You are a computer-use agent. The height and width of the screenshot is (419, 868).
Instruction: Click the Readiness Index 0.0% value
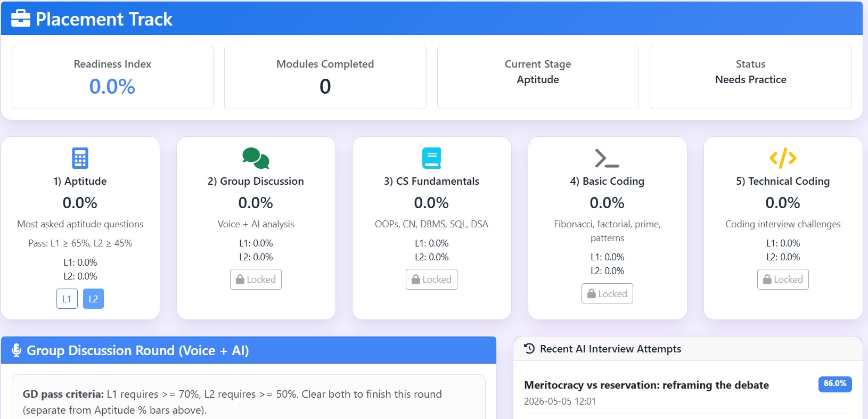[x=112, y=86]
